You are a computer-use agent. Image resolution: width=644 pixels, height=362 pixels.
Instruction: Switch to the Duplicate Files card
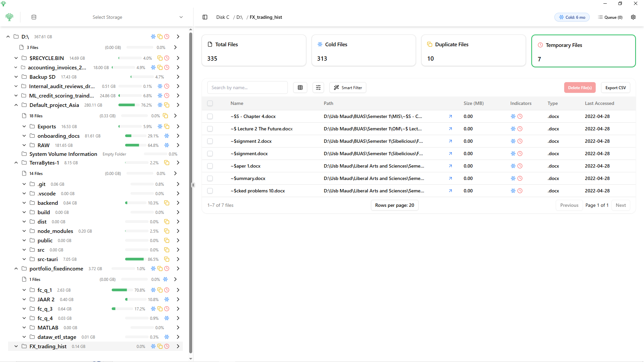(473, 50)
